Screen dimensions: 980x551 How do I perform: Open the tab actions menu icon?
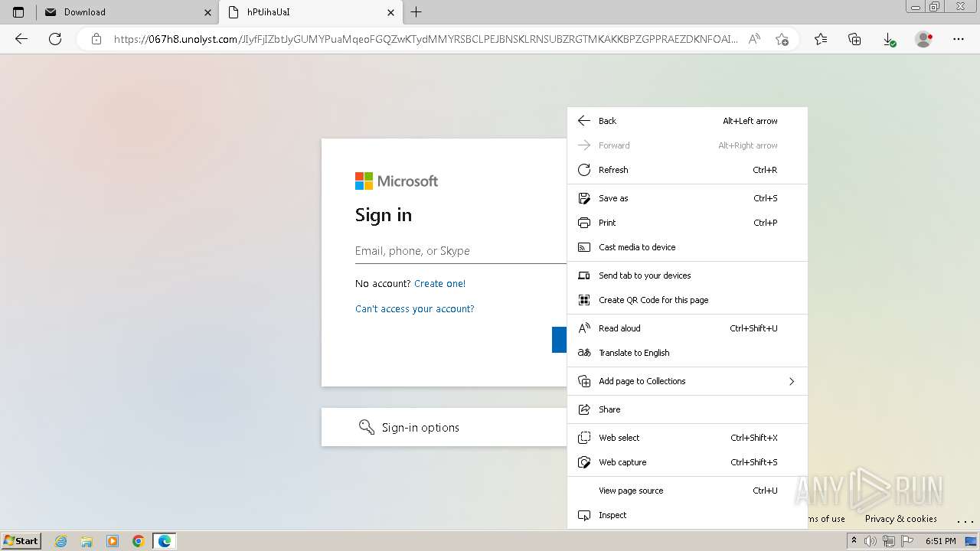(x=18, y=12)
